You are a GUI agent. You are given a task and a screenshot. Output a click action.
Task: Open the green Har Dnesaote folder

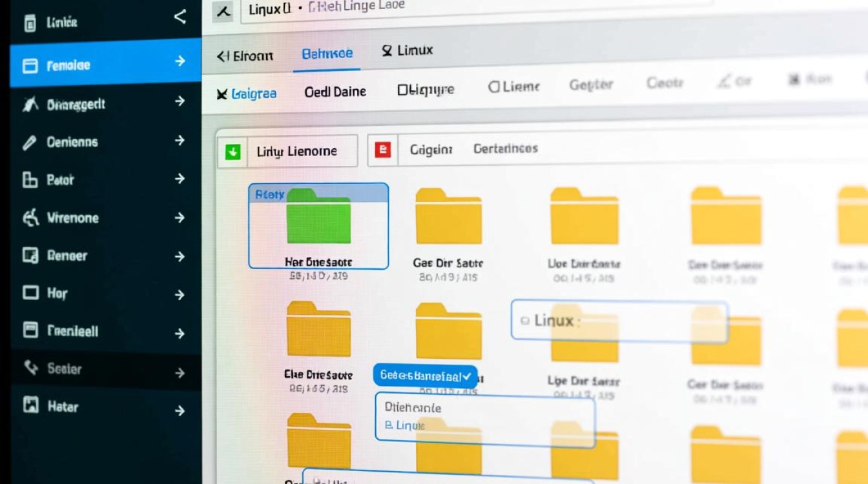[x=318, y=217]
